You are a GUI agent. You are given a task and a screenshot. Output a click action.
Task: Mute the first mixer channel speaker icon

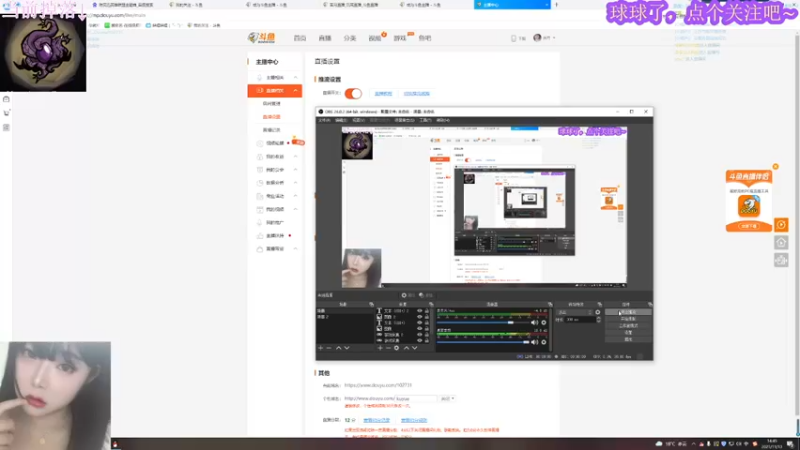pyautogui.click(x=535, y=322)
